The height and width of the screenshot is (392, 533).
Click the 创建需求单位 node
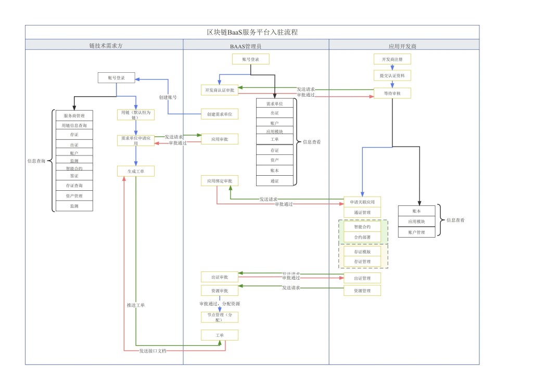pos(219,114)
